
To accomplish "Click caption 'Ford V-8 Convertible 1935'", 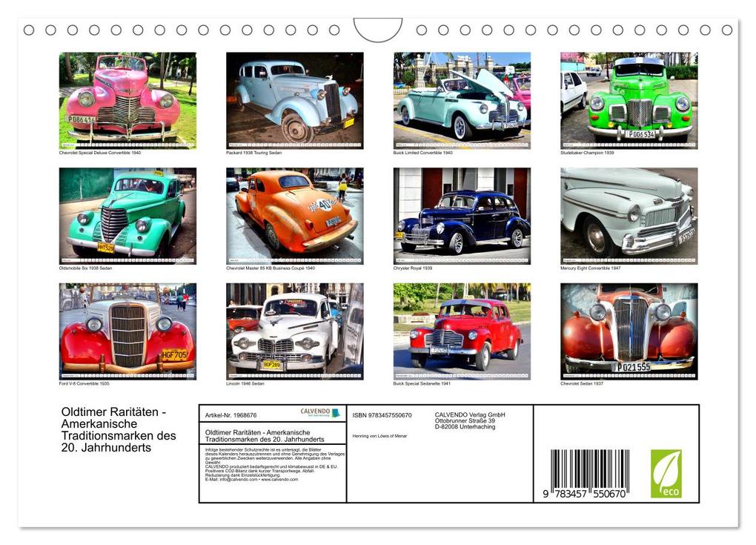I will tap(84, 384).
